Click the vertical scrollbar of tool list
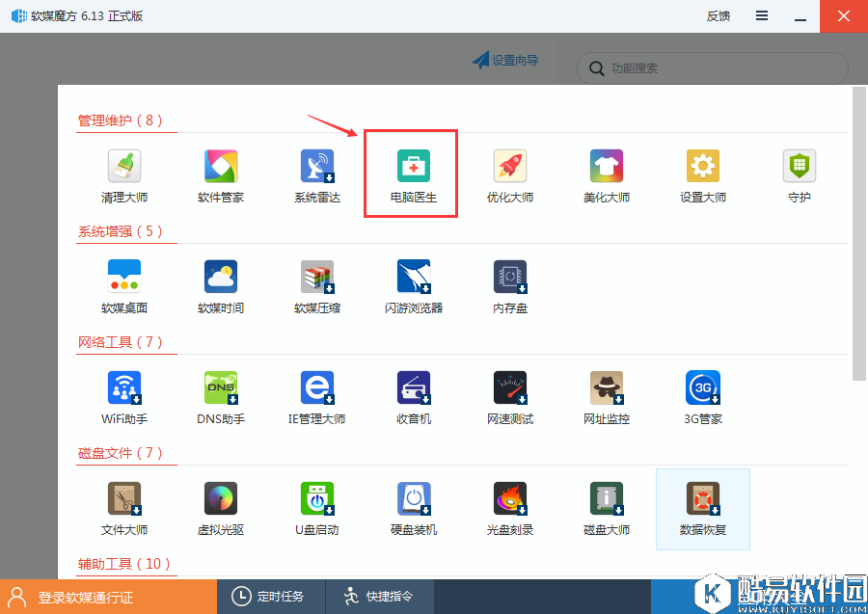The width and height of the screenshot is (868, 614). (858, 231)
